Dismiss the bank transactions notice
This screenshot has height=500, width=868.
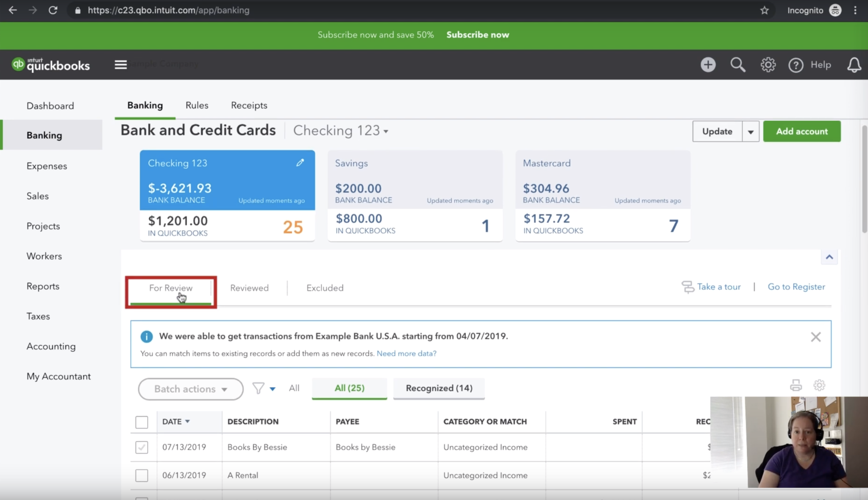pos(815,337)
